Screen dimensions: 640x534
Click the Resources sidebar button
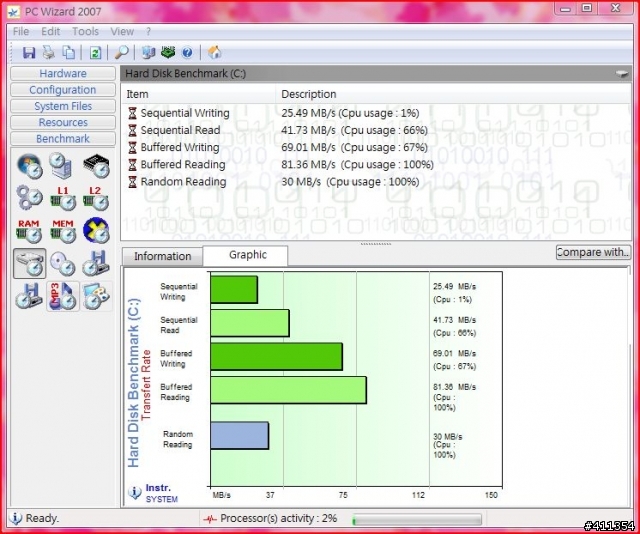[x=63, y=122]
